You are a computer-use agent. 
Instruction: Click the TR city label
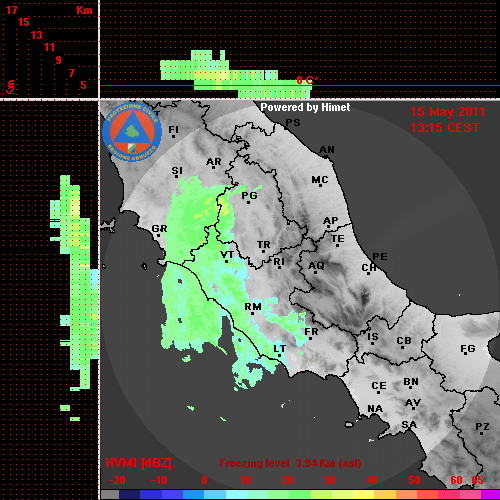tap(264, 245)
